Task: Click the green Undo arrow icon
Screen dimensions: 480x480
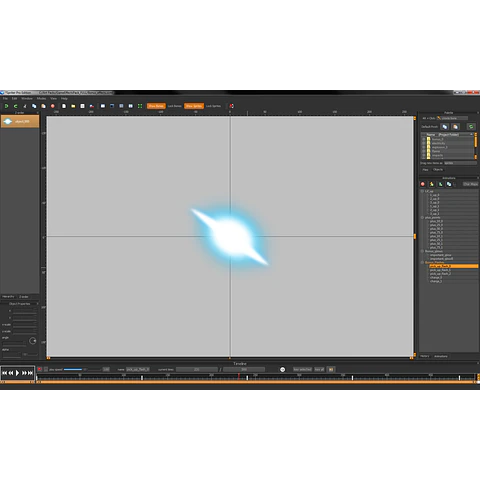Action: (6, 106)
